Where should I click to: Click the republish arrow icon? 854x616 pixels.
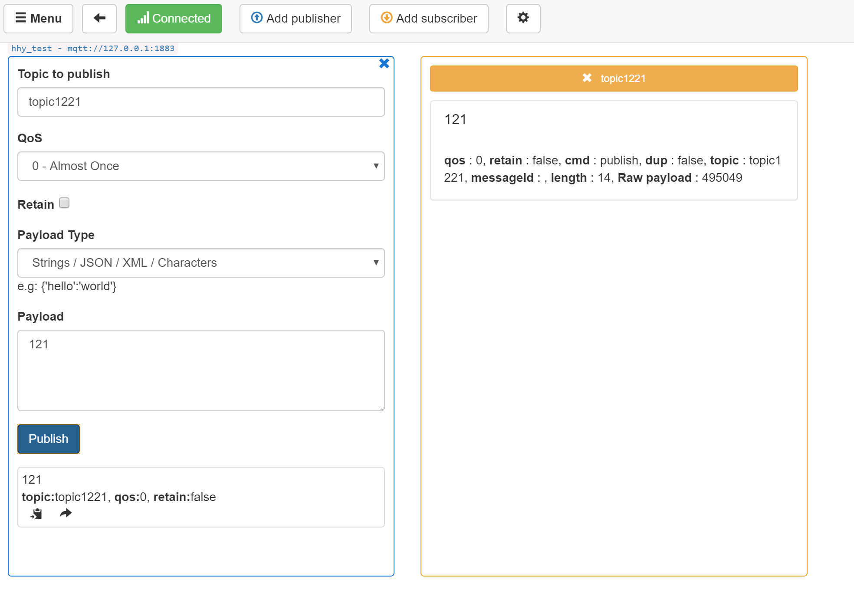click(x=66, y=514)
